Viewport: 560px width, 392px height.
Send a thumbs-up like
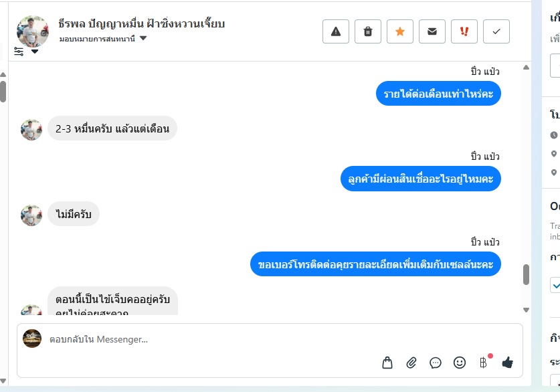point(508,363)
